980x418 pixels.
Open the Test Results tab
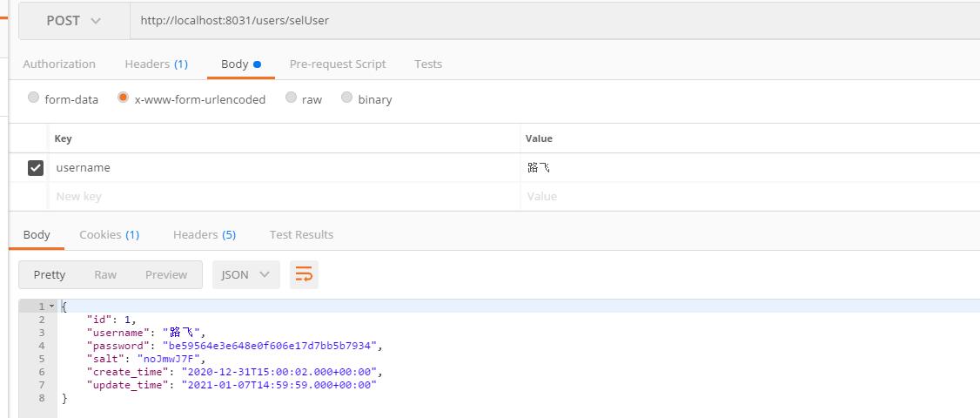point(301,234)
